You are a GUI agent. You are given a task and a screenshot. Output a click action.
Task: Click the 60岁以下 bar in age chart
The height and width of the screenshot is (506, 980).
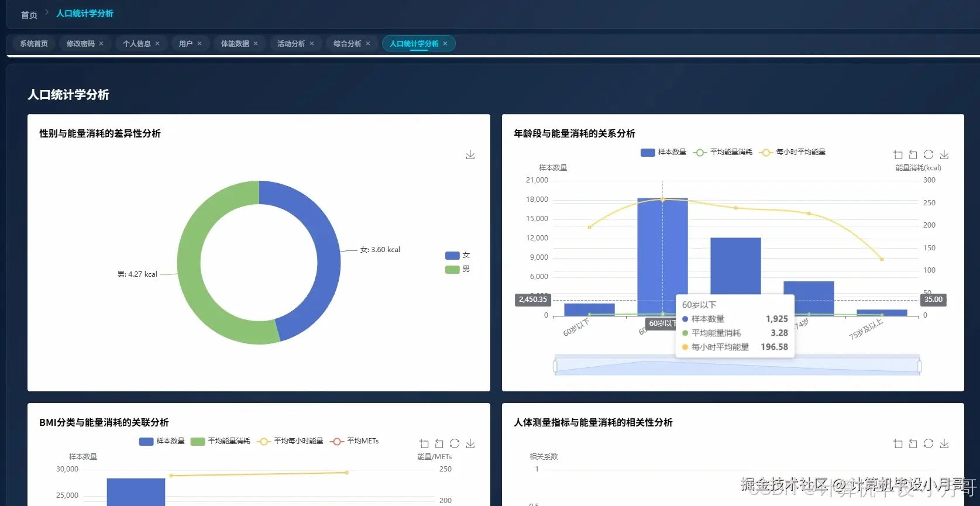point(589,309)
